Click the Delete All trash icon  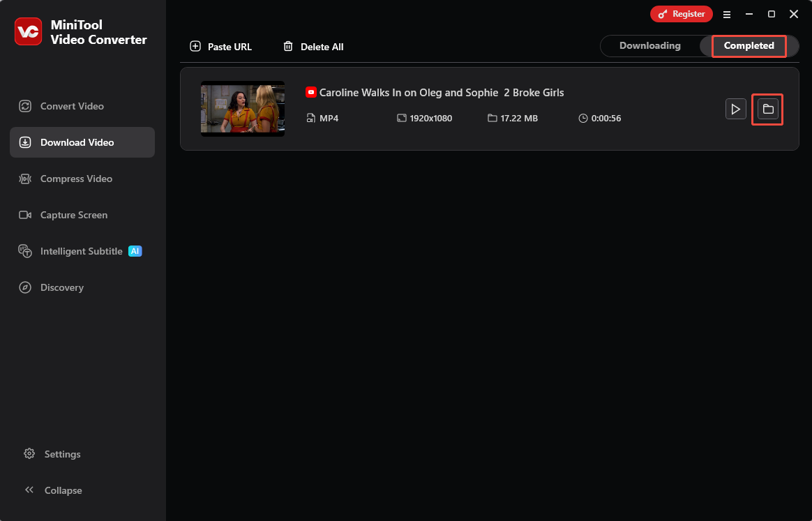[288, 46]
